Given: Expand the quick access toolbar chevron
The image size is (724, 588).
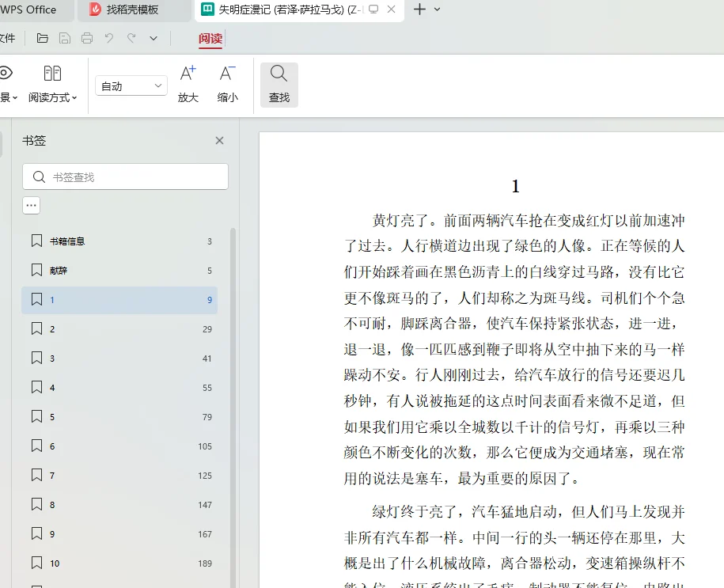Looking at the screenshot, I should [154, 38].
